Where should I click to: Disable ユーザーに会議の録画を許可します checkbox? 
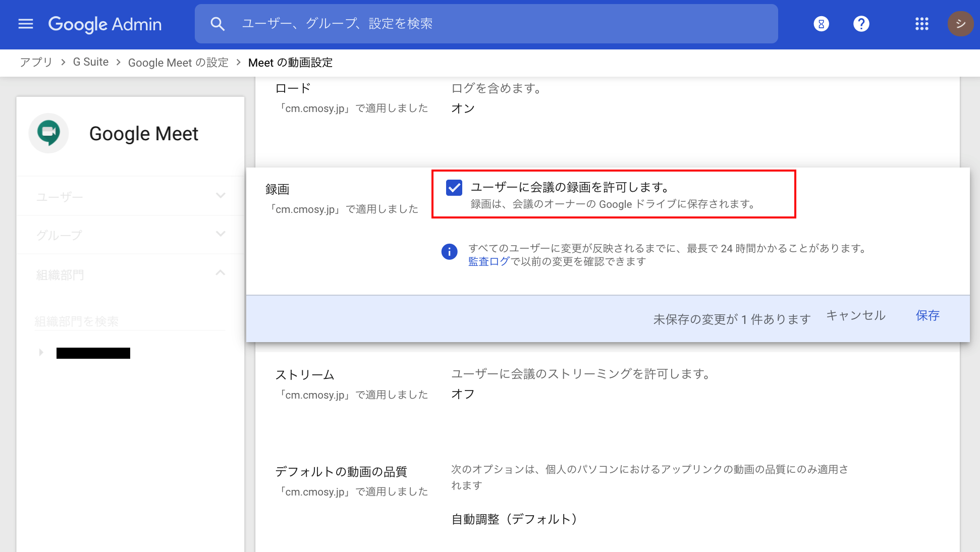point(453,188)
